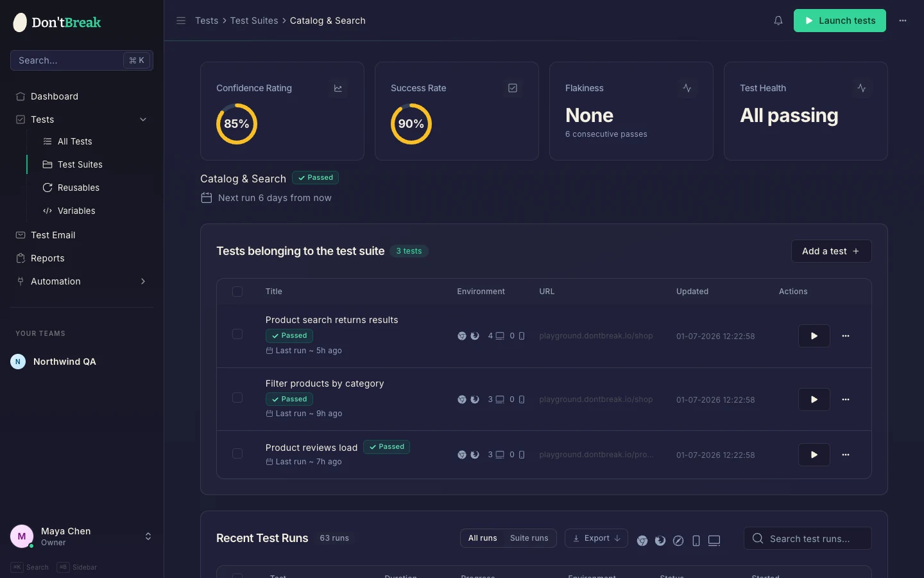Filter recent runs by Safari browser

click(x=678, y=541)
